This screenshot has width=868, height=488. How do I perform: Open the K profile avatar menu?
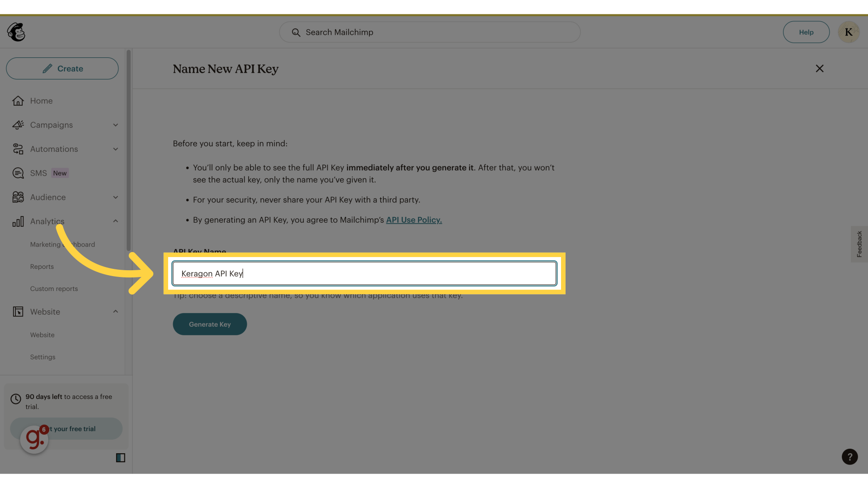pos(849,32)
